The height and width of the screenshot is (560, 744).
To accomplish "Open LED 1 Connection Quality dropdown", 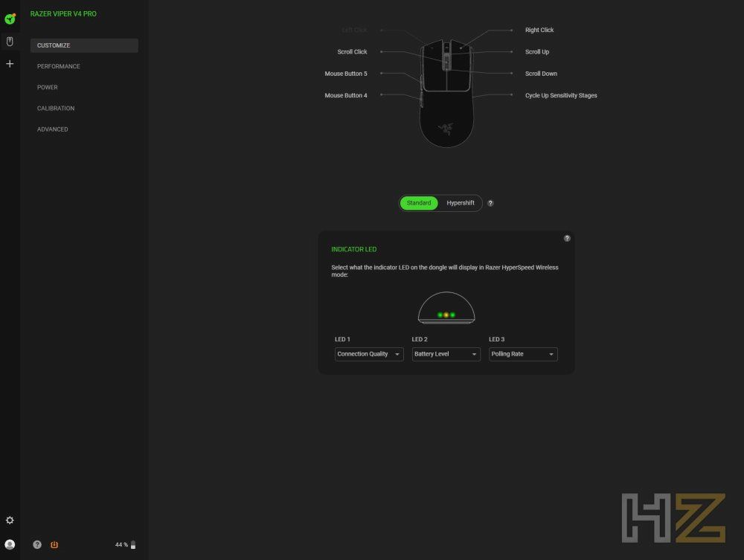I will click(x=369, y=354).
